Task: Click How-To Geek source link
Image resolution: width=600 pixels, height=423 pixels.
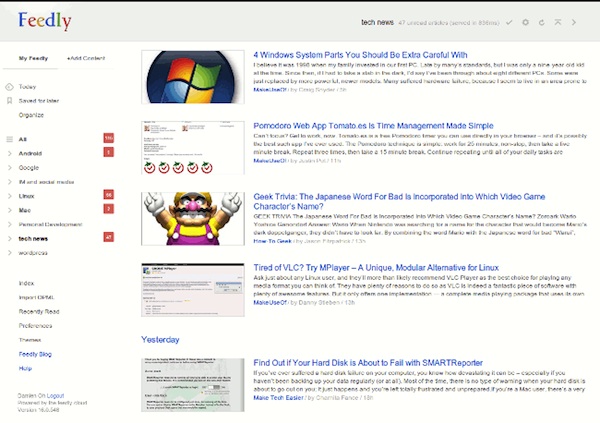Action: (272, 241)
